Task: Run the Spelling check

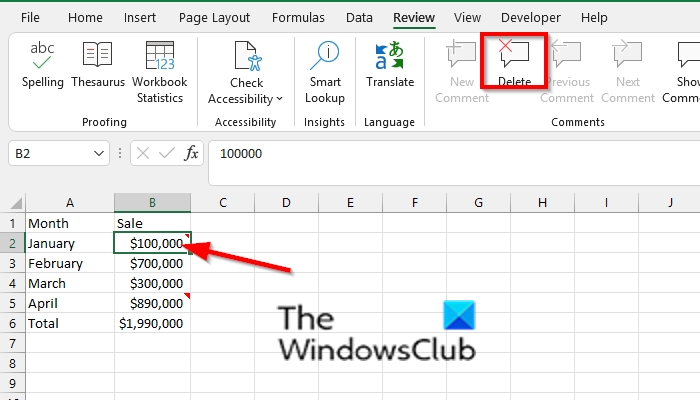Action: coord(42,65)
